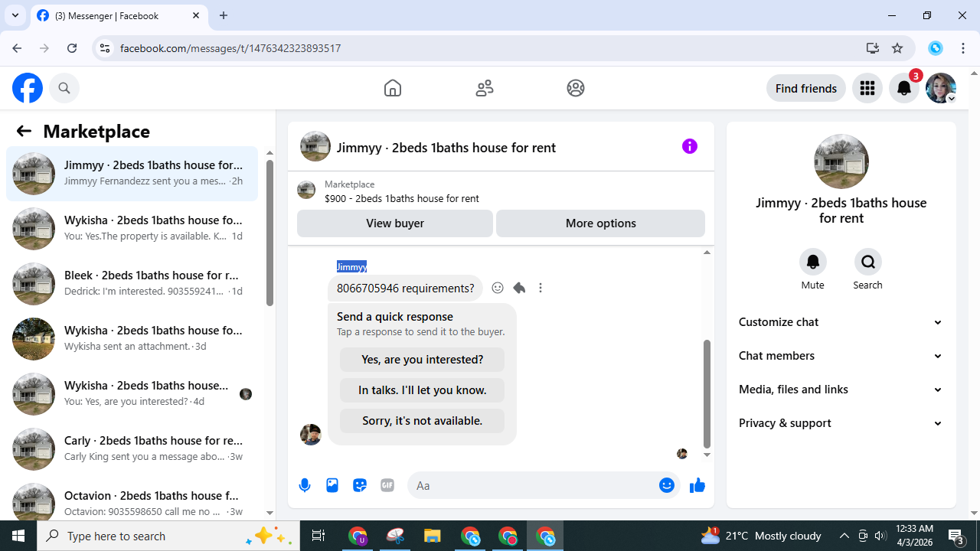Show hidden system tray icons

(844, 536)
